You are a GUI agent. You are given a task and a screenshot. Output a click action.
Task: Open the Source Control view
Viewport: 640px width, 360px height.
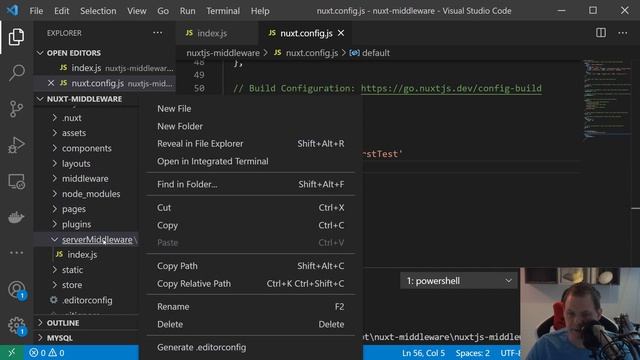point(16,109)
